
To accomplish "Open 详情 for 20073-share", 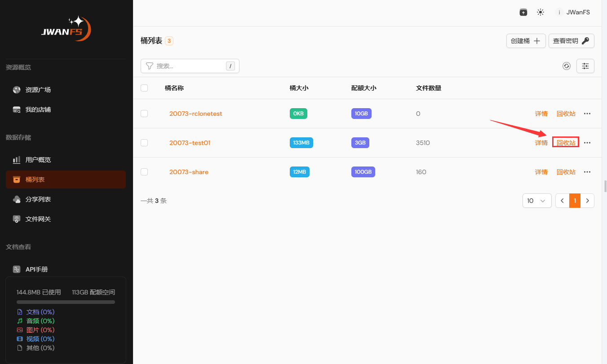I will pos(541,172).
